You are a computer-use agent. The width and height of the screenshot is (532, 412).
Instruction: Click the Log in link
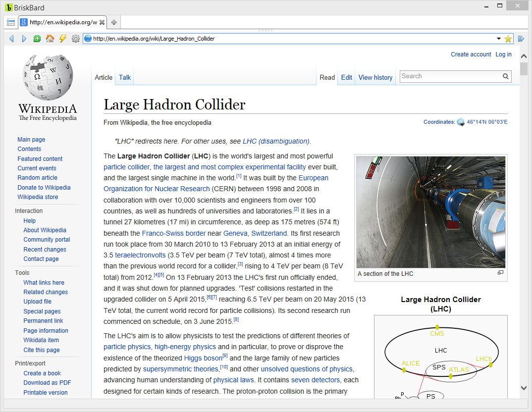(503, 54)
